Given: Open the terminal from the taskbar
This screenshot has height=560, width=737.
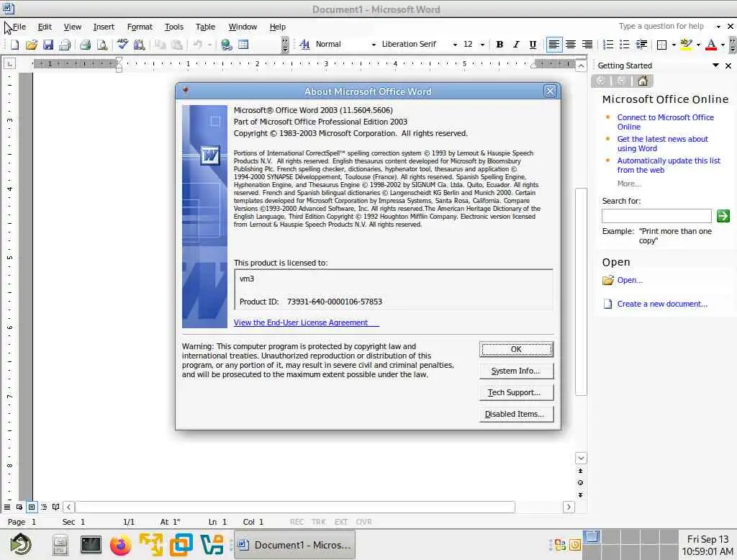Looking at the screenshot, I should (91, 545).
